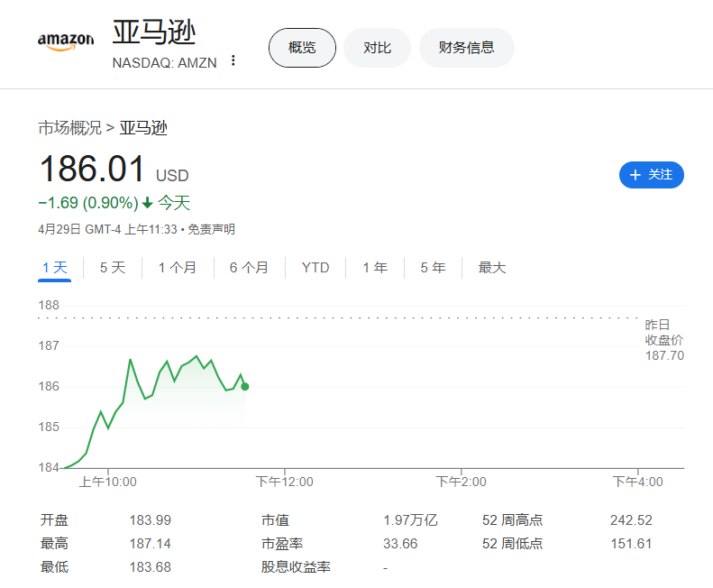Viewport: 713px width, 588px height.
Task: Select the 最大 chart range
Action: coord(491,268)
